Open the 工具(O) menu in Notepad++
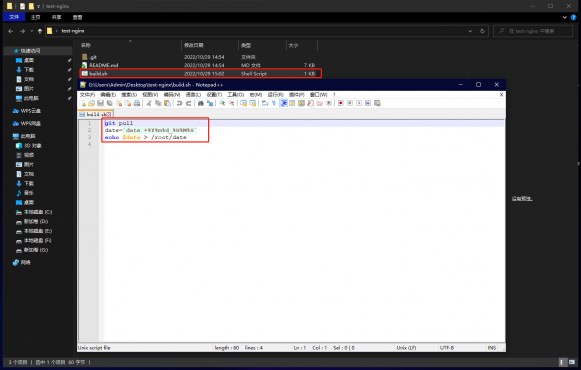 [x=236, y=95]
